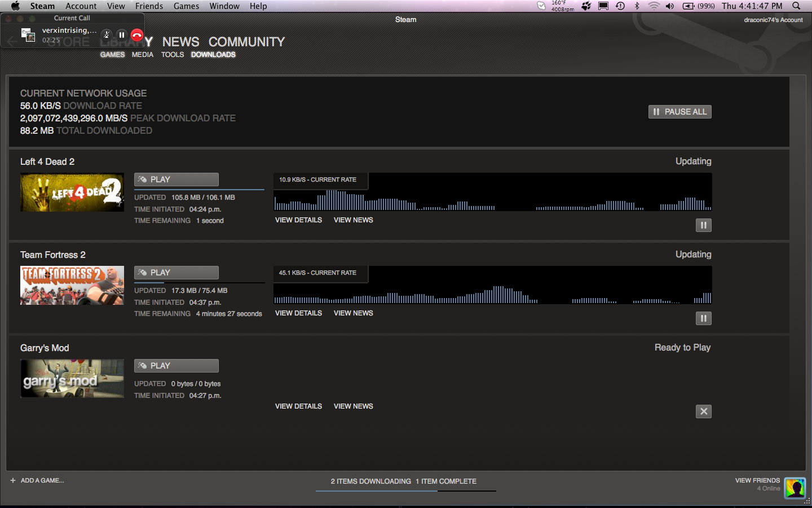The width and height of the screenshot is (812, 508).
Task: Open Time Machine menu bar icon
Action: [620, 6]
